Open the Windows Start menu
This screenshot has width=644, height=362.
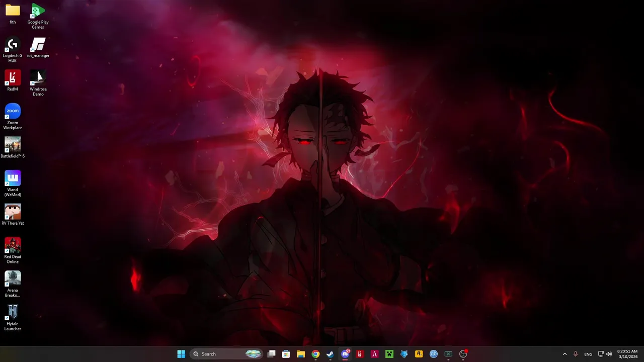[x=181, y=354]
